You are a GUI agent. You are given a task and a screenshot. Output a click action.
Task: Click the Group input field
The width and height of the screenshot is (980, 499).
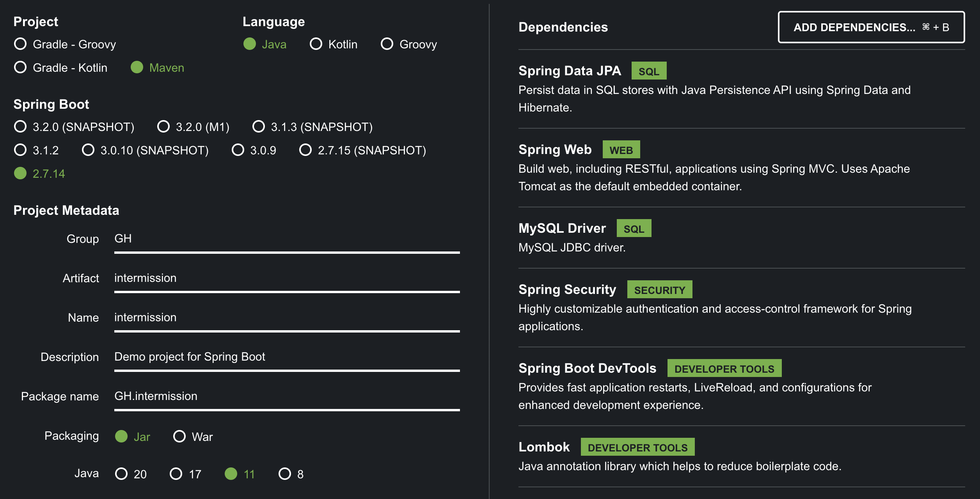pyautogui.click(x=287, y=239)
